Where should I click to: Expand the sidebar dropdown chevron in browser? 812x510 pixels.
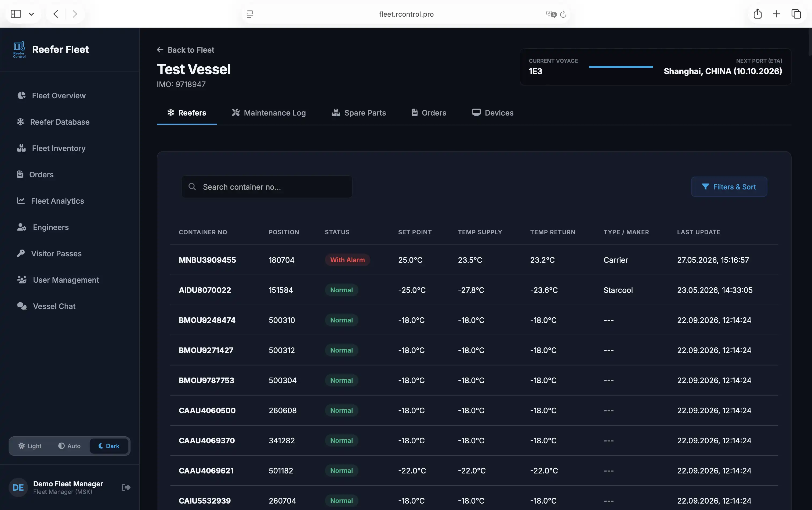[31, 14]
